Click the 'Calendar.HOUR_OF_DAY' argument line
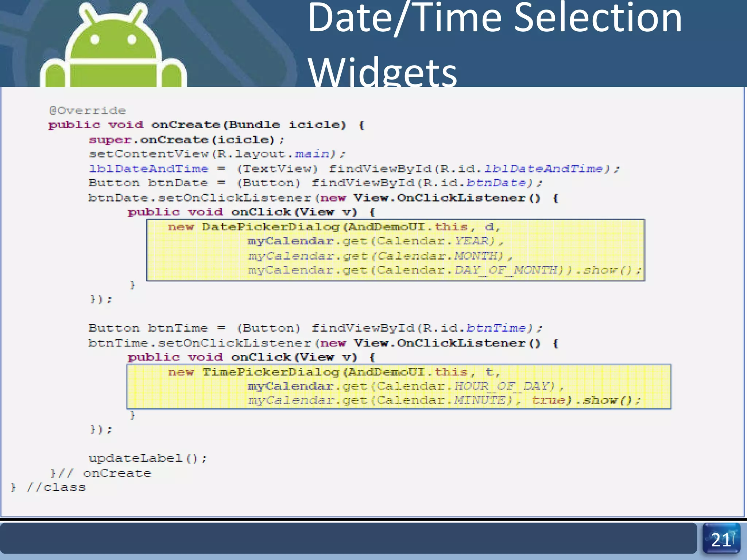Screen dimensions: 747x560 (x=406, y=386)
